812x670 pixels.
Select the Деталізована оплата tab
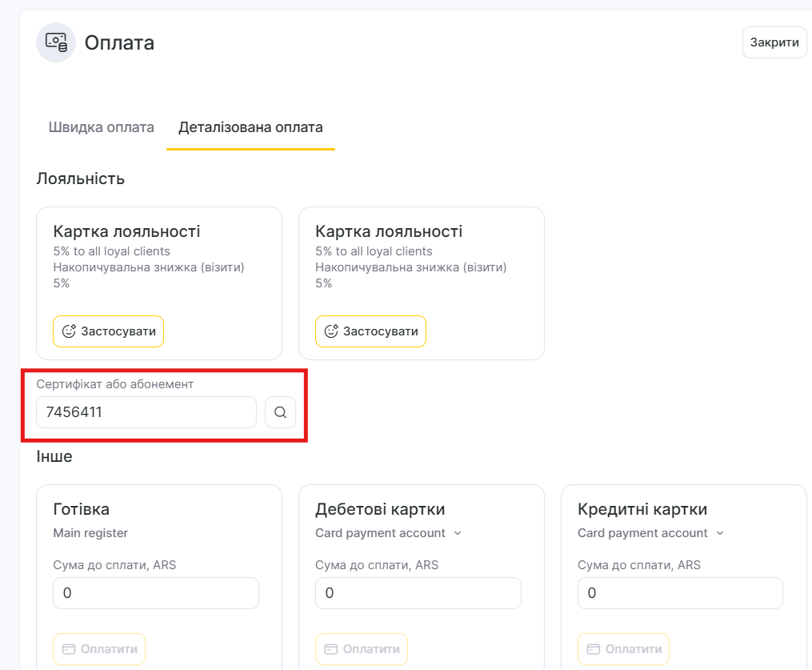pyautogui.click(x=250, y=127)
